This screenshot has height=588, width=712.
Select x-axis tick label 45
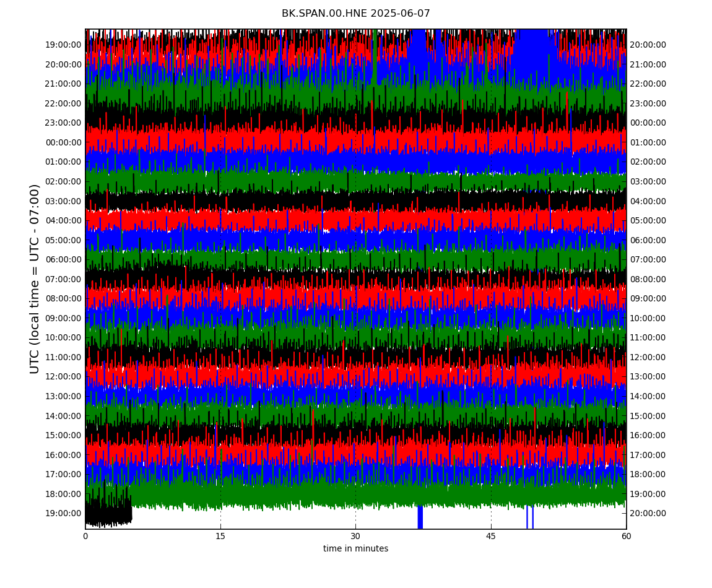[491, 536]
